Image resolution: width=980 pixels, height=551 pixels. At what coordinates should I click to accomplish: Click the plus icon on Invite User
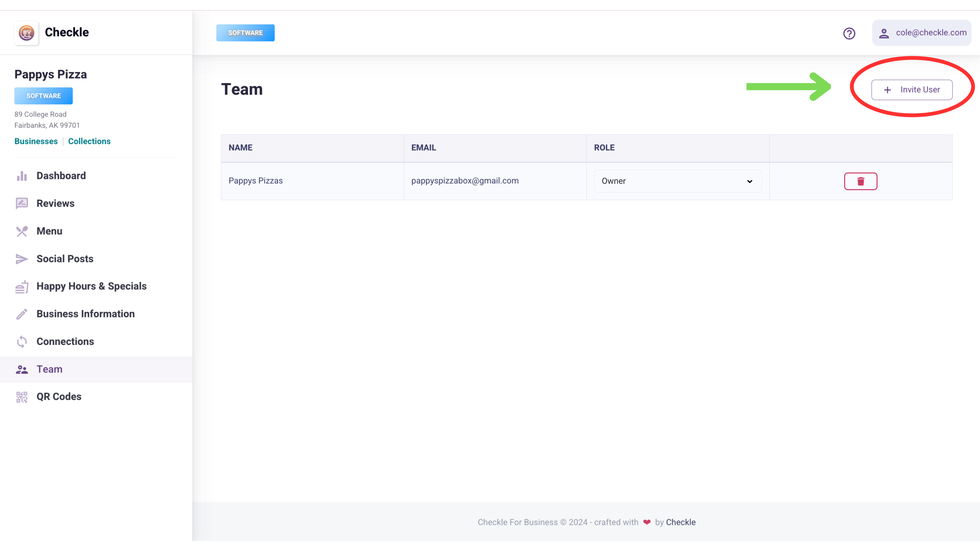pos(887,90)
